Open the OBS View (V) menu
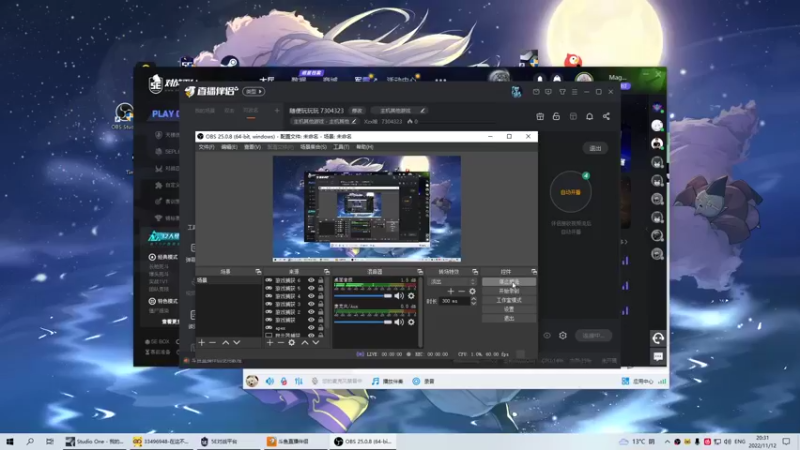The width and height of the screenshot is (800, 450). [252, 147]
